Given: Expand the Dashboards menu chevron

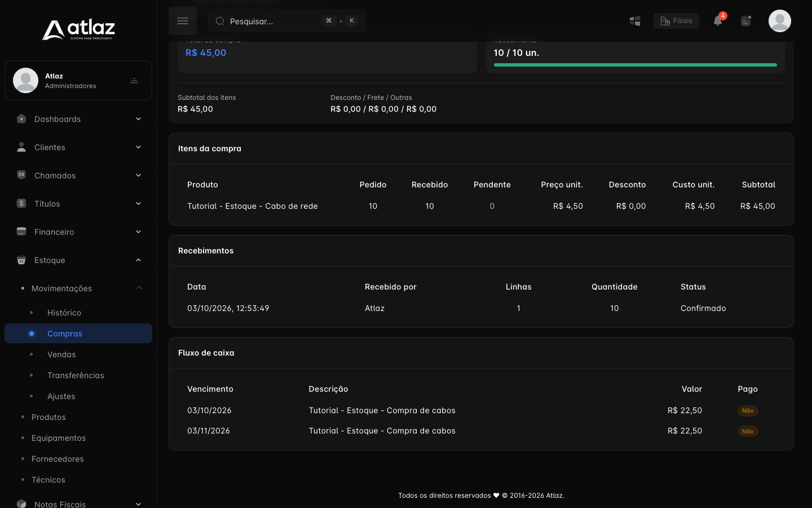Looking at the screenshot, I should (x=138, y=119).
